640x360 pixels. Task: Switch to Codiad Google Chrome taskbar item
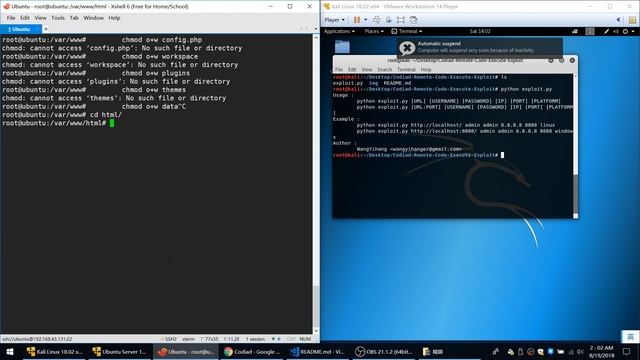(x=252, y=351)
